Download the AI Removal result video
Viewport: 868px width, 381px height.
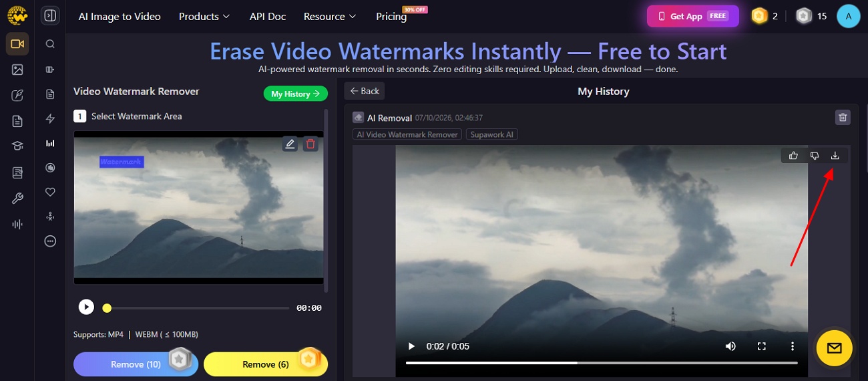click(x=835, y=156)
